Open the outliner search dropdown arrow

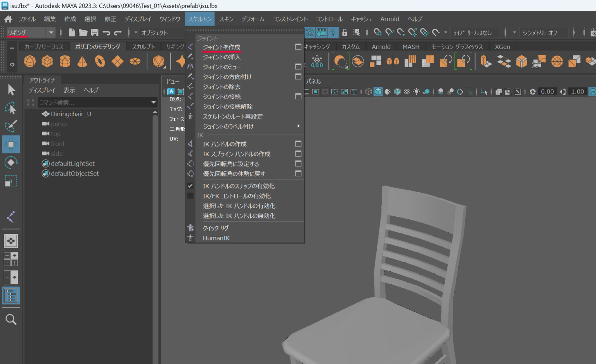(154, 102)
